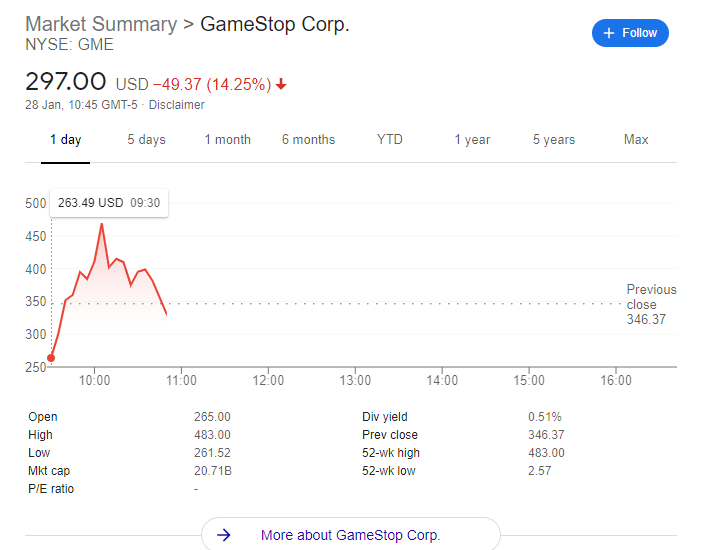Click the 13:00 time axis label
This screenshot has width=702, height=550.
click(x=355, y=380)
